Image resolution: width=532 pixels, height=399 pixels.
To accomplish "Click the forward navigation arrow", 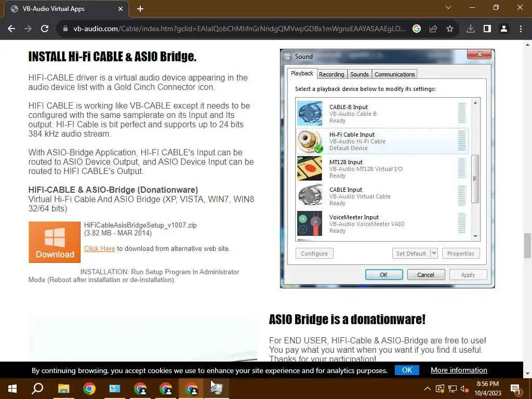I will pyautogui.click(x=28, y=29).
